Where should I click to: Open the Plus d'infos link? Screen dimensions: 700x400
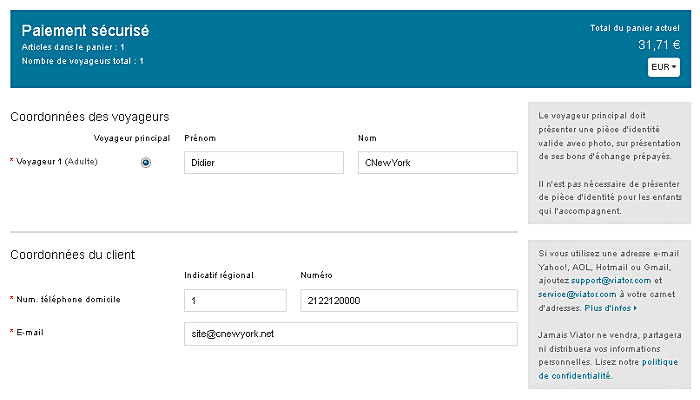pos(607,308)
